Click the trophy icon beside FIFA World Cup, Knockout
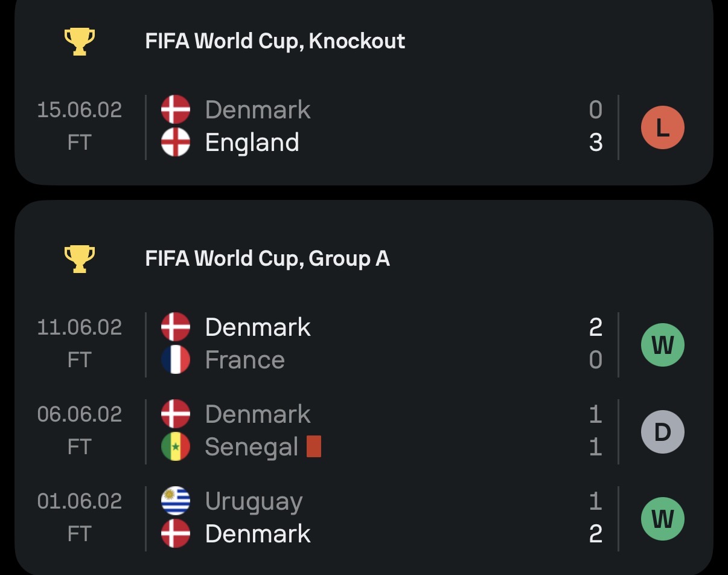Image resolution: width=728 pixels, height=575 pixels. [x=80, y=42]
